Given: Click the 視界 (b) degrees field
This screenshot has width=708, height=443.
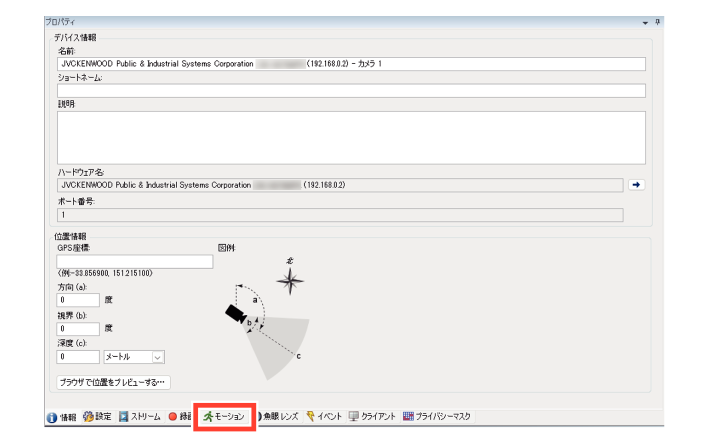Looking at the screenshot, I should pyautogui.click(x=78, y=328).
